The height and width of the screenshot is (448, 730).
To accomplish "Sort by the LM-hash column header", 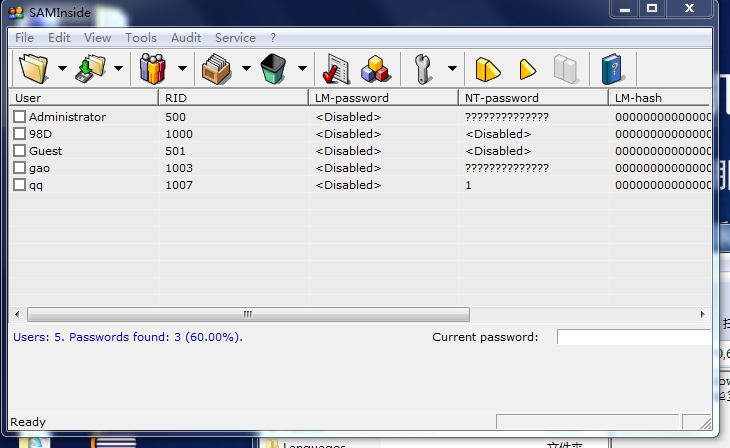I will 660,98.
